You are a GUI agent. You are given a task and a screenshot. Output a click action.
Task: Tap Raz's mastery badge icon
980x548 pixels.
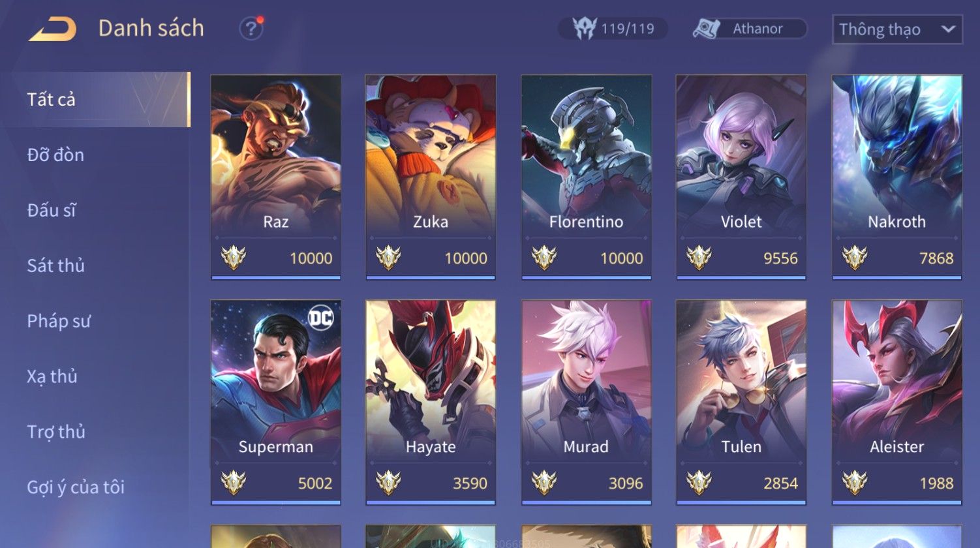pos(233,258)
